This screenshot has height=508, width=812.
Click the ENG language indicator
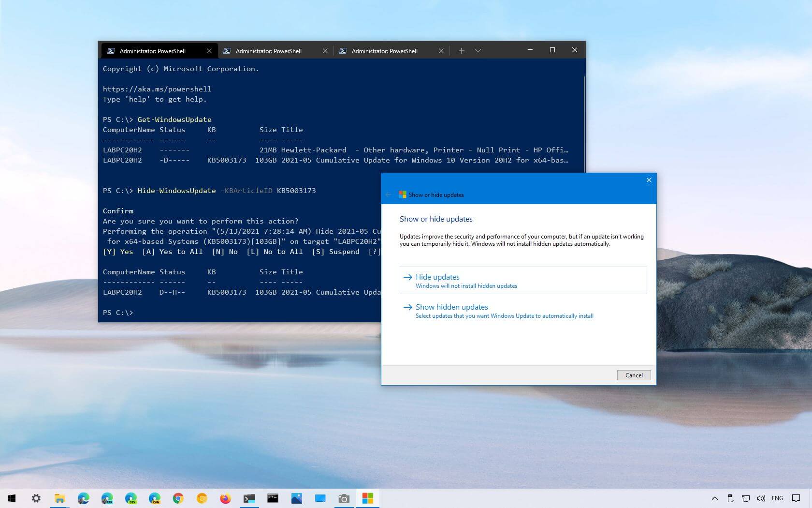point(778,498)
